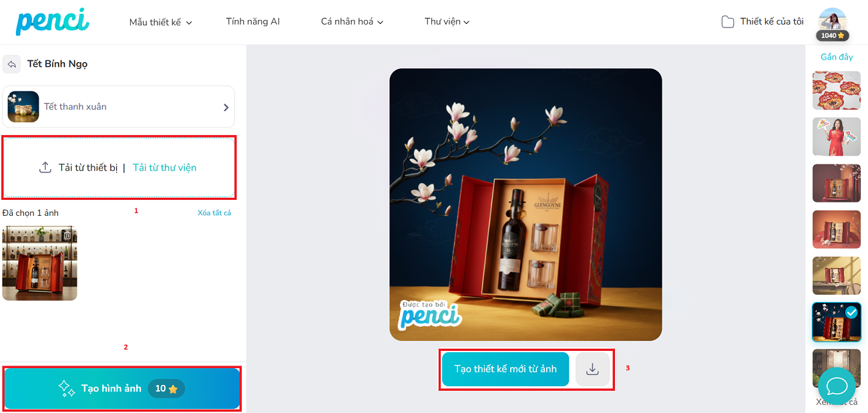Click Tạo thiết kế mới từ ảnh

pyautogui.click(x=505, y=369)
